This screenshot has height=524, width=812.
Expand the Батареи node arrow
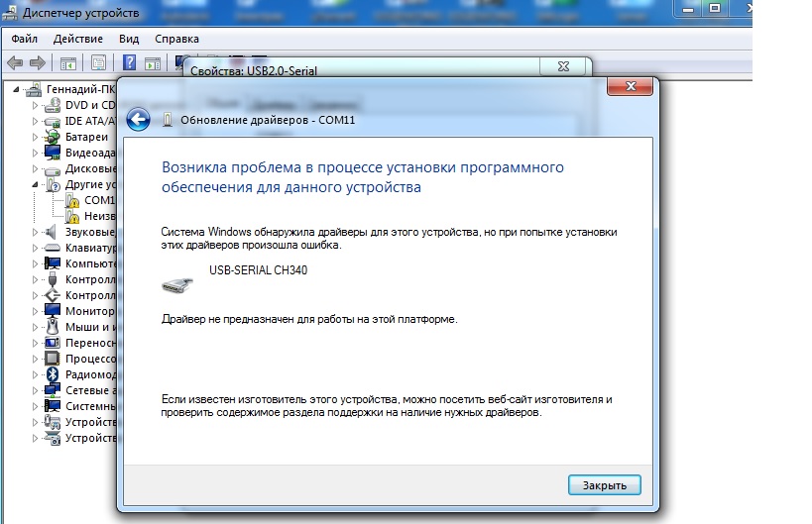pos(35,137)
